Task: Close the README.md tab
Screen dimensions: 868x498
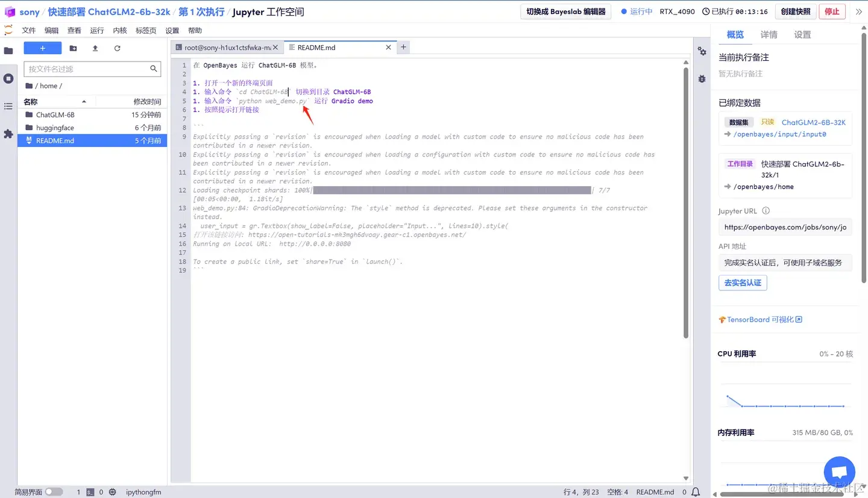Action: tap(388, 47)
